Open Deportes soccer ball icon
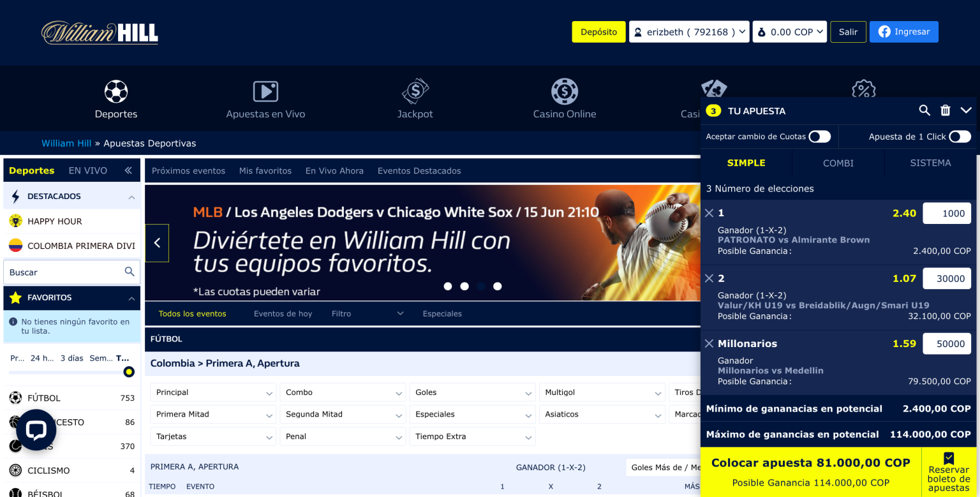 pyautogui.click(x=116, y=91)
